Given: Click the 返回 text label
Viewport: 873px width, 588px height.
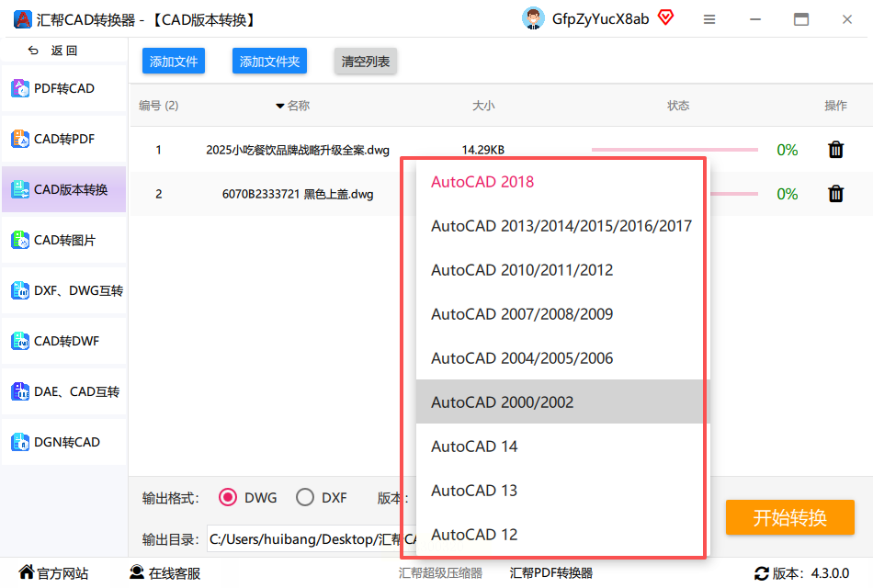Looking at the screenshot, I should pyautogui.click(x=64, y=51).
